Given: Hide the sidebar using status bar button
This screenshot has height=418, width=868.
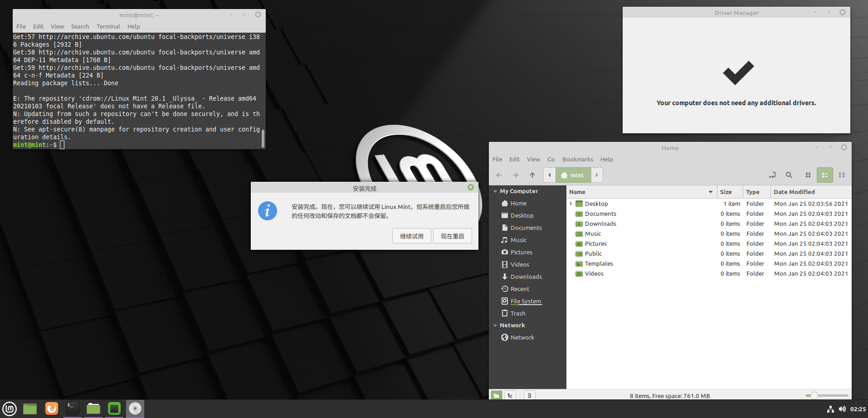Looking at the screenshot, I should [529, 395].
